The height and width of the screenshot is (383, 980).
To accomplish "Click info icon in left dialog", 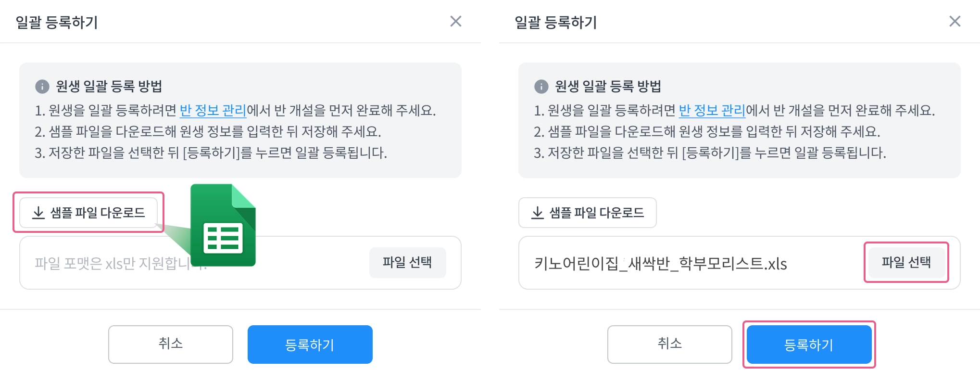I will pyautogui.click(x=42, y=87).
